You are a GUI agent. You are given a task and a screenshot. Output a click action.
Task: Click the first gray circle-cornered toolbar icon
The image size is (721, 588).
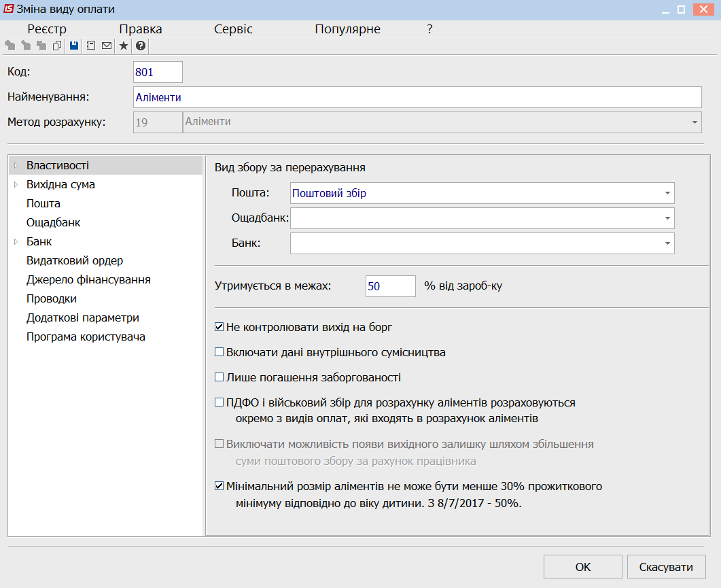pos(10,46)
